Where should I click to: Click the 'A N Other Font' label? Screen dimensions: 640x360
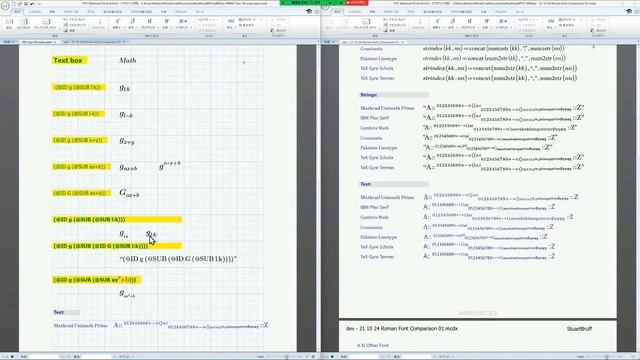(x=373, y=345)
